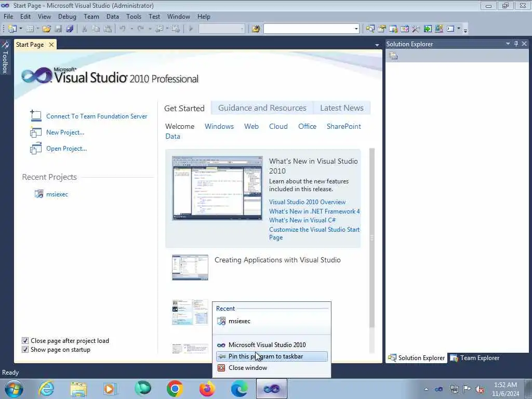Open the Undo history dropdown arrow
Screen dimensions: 532x399
click(x=131, y=29)
